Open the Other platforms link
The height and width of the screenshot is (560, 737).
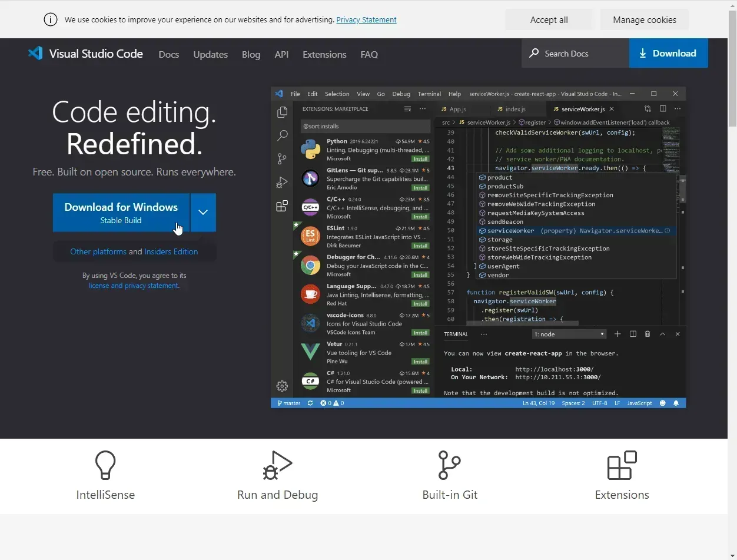tap(98, 251)
